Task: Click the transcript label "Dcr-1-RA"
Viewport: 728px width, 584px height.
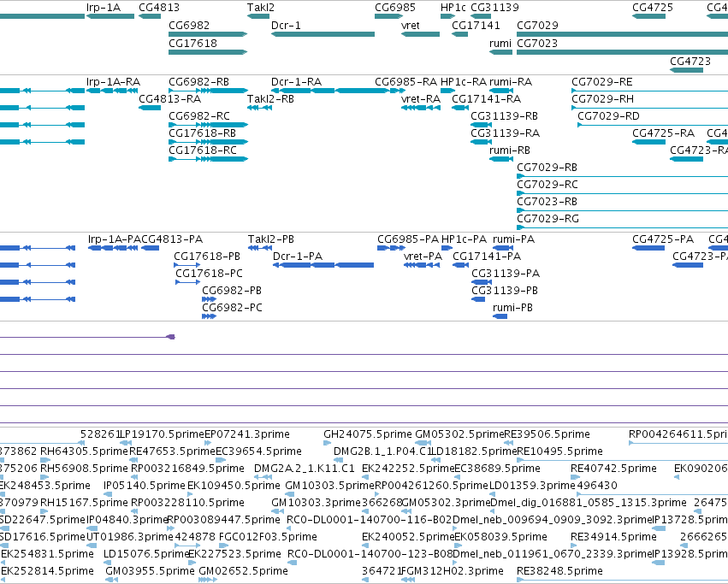Action: tap(296, 82)
